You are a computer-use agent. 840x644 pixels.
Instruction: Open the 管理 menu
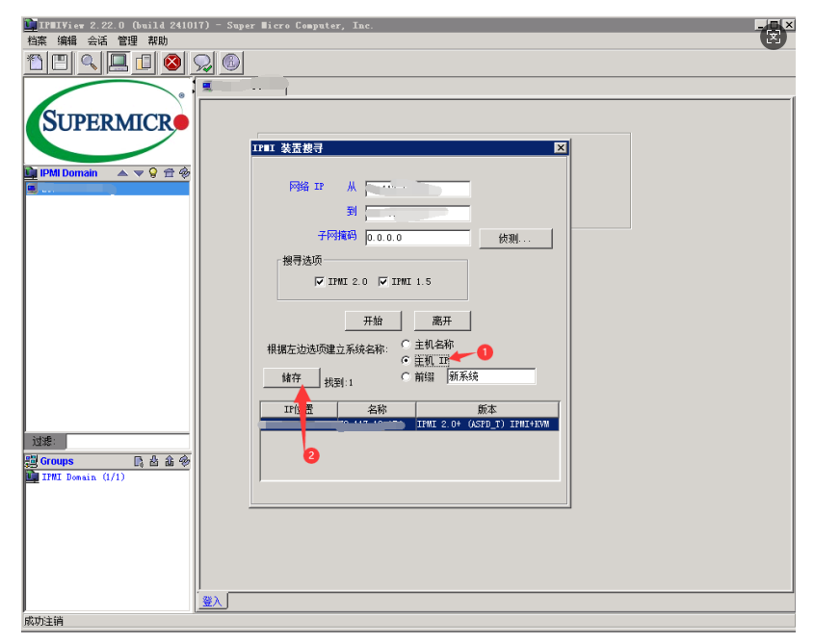pos(127,40)
